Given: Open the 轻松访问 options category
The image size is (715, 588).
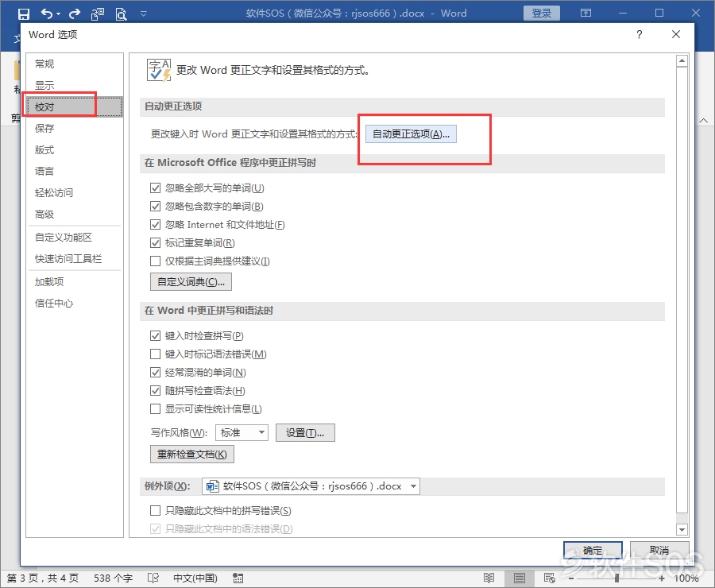Looking at the screenshot, I should tap(75, 192).
